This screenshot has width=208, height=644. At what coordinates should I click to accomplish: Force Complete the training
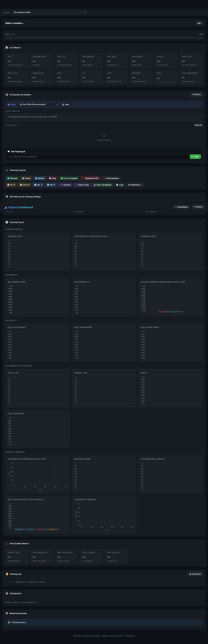pyautogui.click(x=69, y=178)
